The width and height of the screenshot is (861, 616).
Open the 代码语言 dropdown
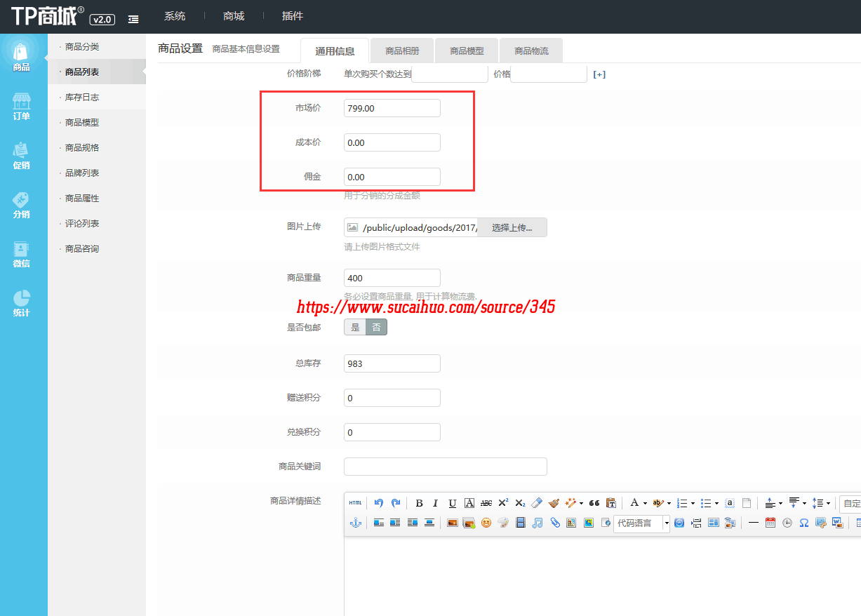(x=667, y=523)
